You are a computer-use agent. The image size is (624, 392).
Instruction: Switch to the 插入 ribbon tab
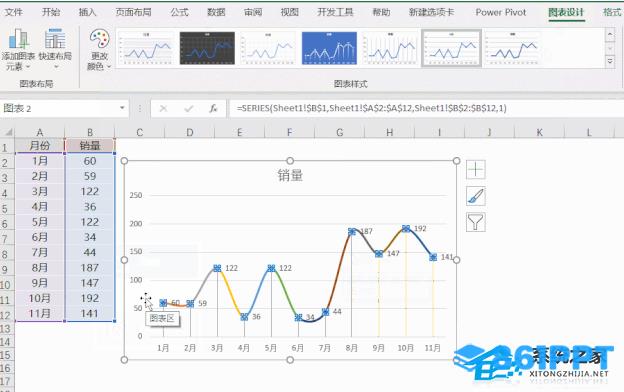(88, 12)
